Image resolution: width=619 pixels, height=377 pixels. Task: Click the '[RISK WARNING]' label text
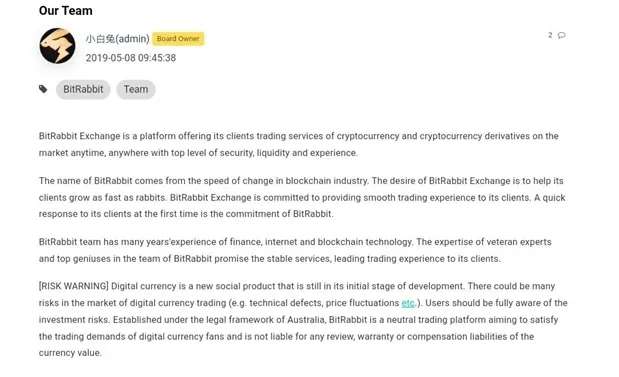click(73, 286)
